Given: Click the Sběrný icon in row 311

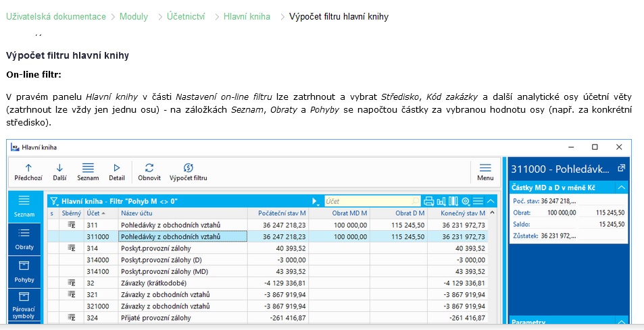Looking at the screenshot, I should coord(72,225).
